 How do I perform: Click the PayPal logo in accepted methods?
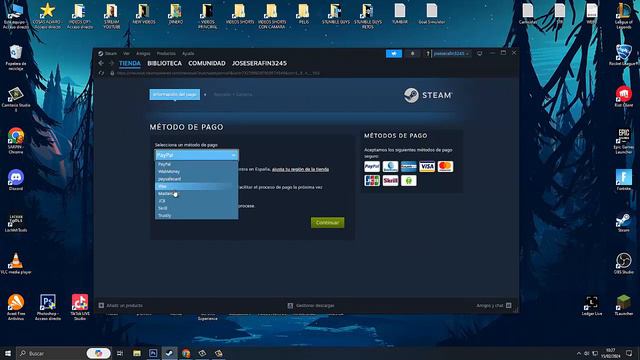[372, 167]
